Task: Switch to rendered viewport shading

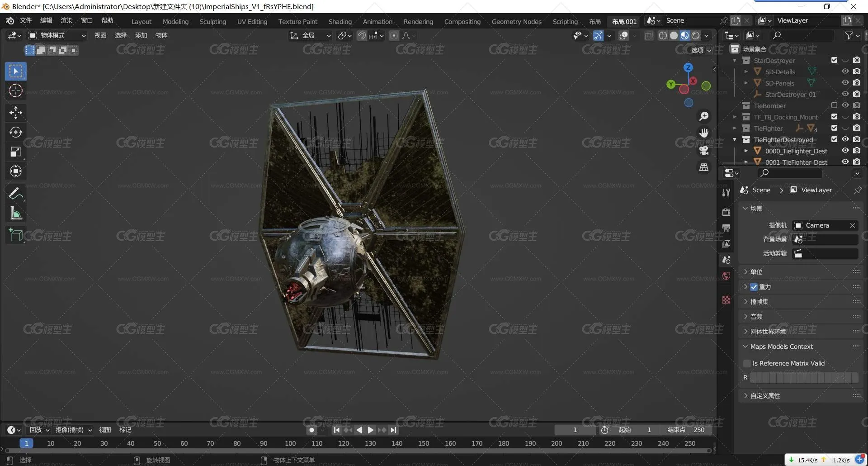Action: (x=696, y=35)
